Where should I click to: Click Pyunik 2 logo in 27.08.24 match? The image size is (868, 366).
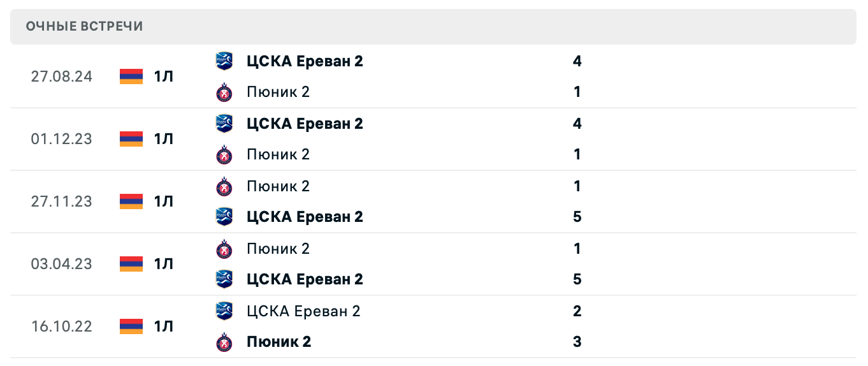[x=224, y=92]
